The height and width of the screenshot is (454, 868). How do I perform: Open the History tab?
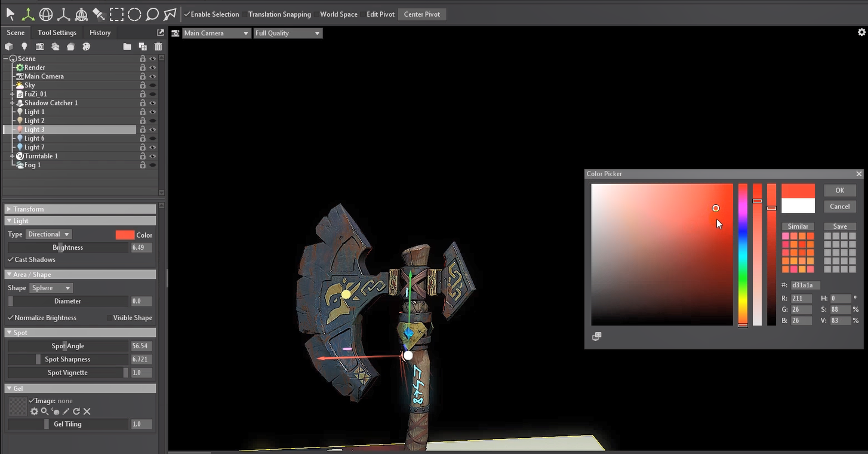click(100, 33)
